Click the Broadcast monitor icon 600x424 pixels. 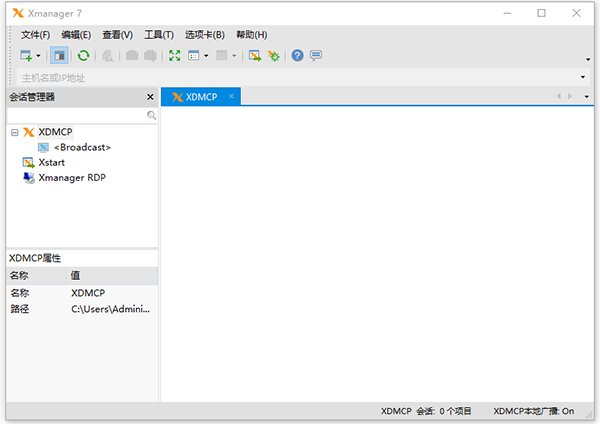click(x=43, y=147)
